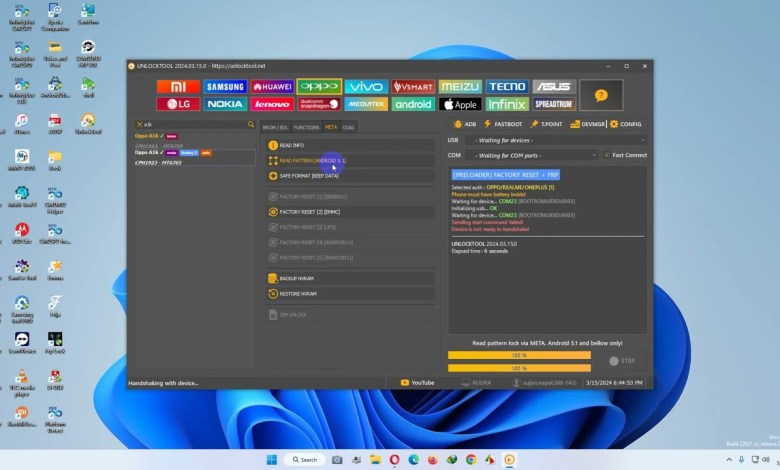
Task: Open VLC media player desktop shortcut
Action: click(22, 382)
